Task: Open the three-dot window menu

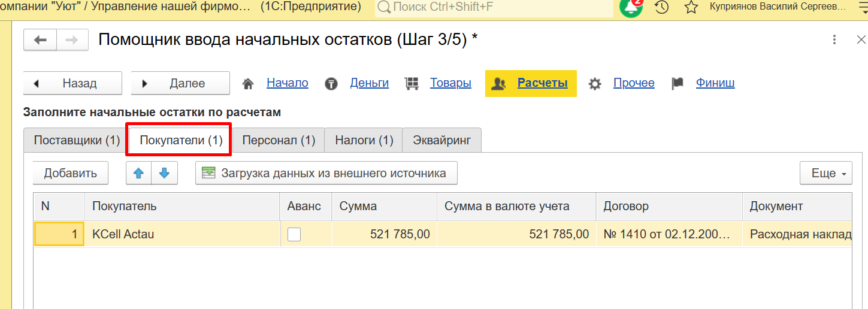Action: pyautogui.click(x=834, y=40)
